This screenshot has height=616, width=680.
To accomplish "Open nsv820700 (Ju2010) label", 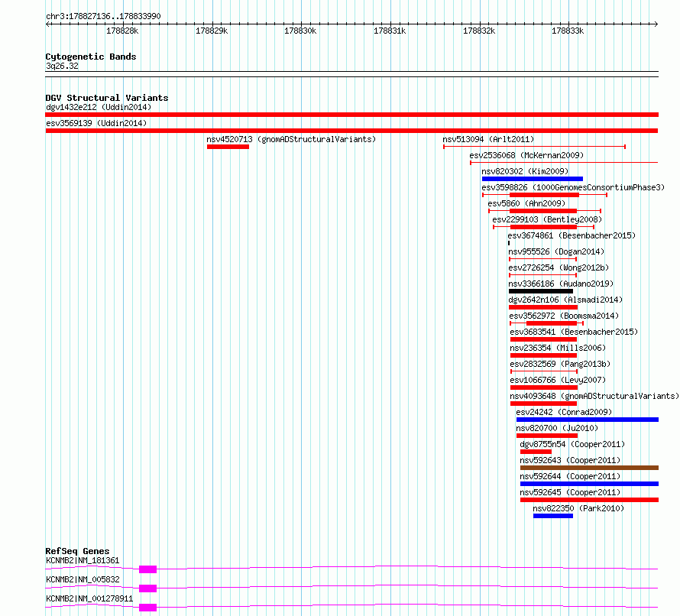I will tap(557, 428).
